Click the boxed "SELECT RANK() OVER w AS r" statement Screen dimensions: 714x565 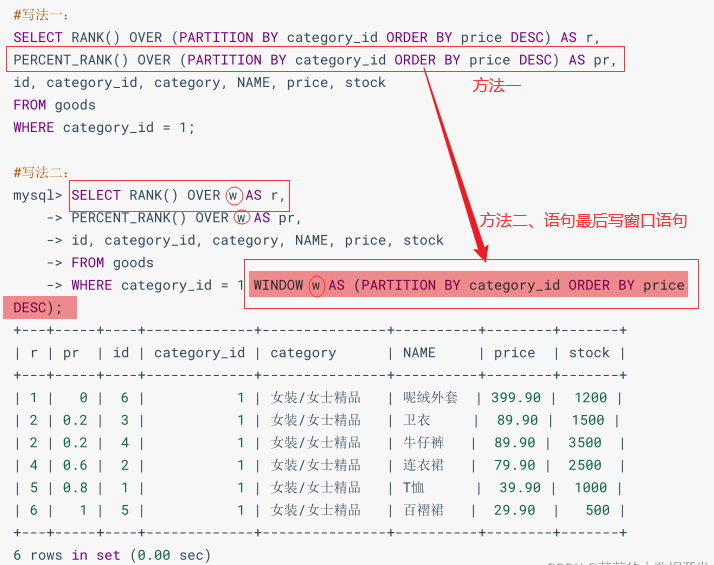pos(178,195)
